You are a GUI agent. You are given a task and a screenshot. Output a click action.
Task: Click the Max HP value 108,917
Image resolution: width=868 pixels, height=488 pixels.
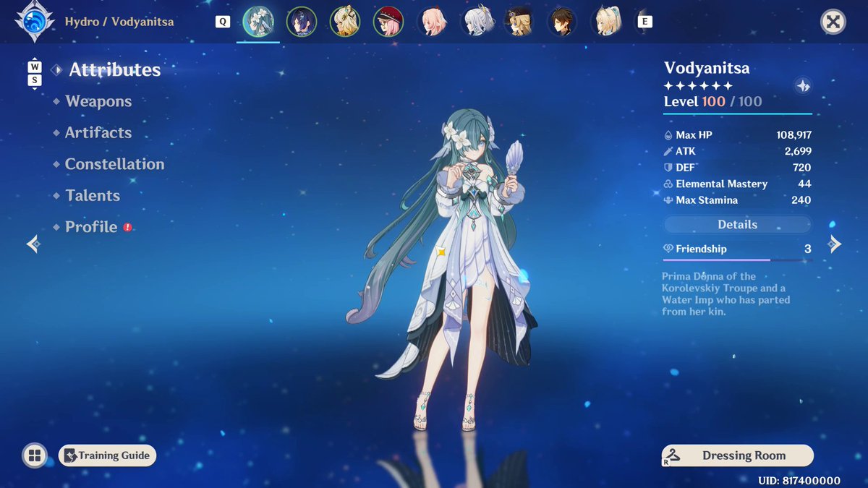pyautogui.click(x=793, y=135)
